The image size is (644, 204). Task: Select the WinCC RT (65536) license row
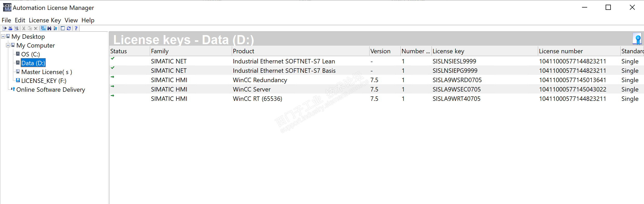coord(257,99)
